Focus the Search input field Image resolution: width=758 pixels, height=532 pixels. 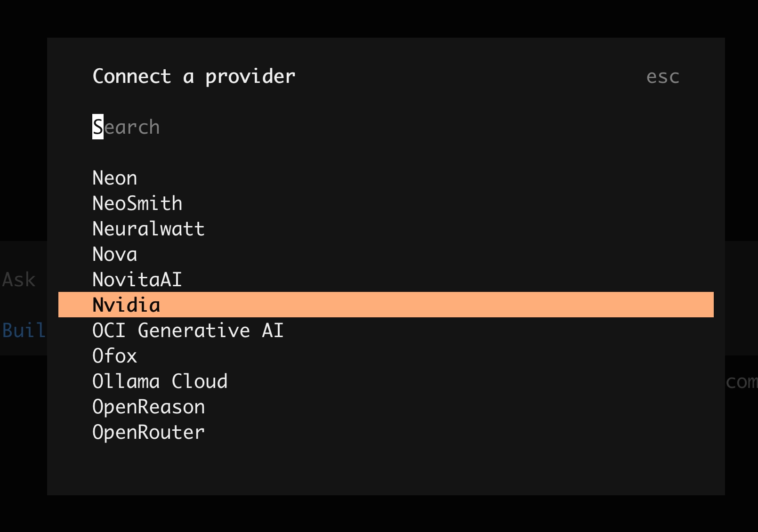[x=386, y=127]
